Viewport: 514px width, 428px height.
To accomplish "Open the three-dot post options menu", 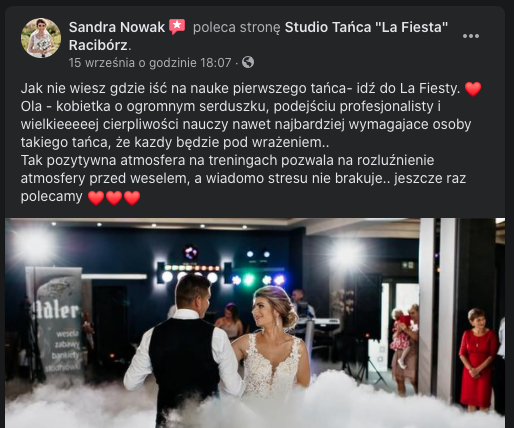I will pos(471,36).
